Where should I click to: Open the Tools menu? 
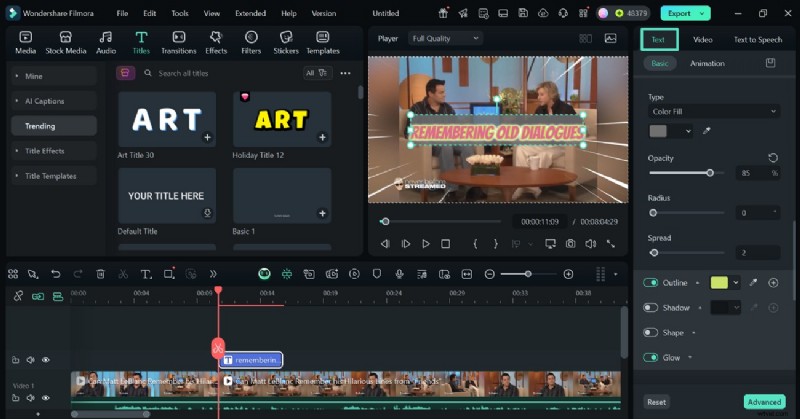pos(179,13)
